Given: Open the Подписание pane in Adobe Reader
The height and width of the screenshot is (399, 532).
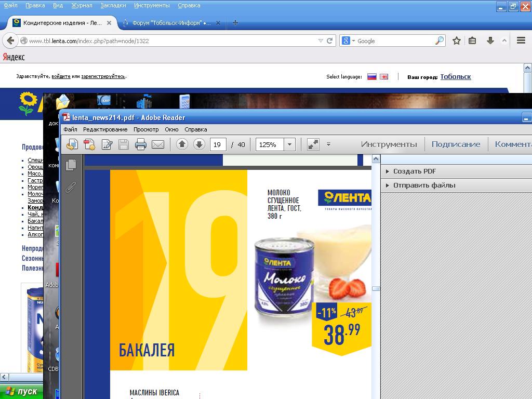Looking at the screenshot, I should click(x=456, y=144).
